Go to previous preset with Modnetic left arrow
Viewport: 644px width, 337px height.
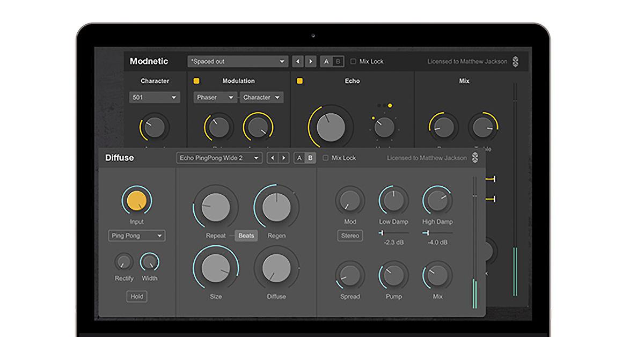point(298,61)
